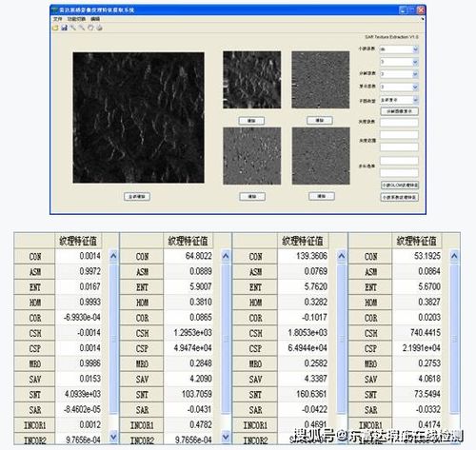Open the display level (显示层数) dropdown
Viewport: 476px width, 450px height.
[x=415, y=87]
